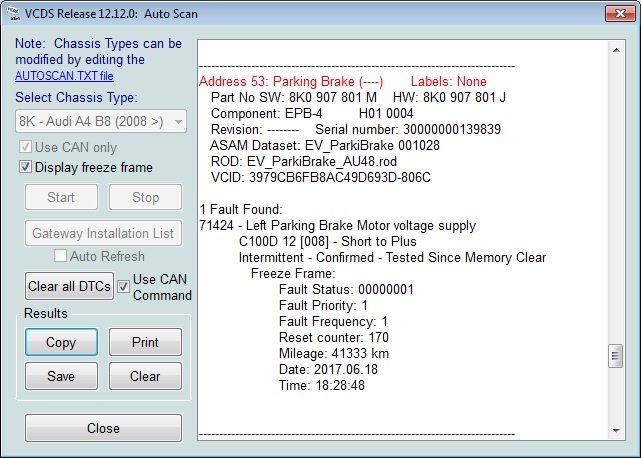Screen dimensions: 641x458
Task: Click the Fault Status: 00000001 line
Action: pos(346,289)
